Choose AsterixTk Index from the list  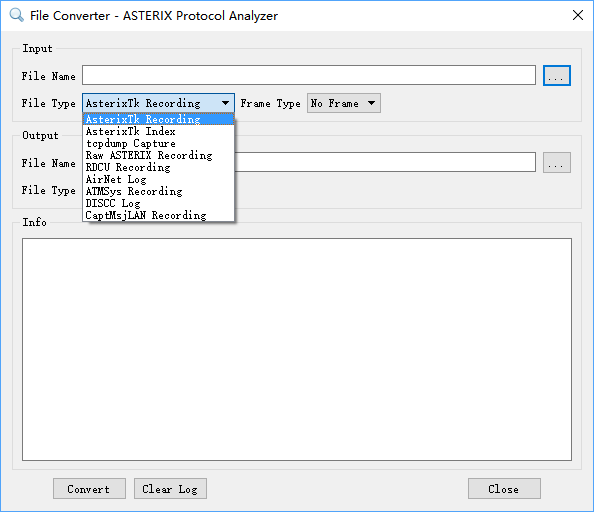[x=158, y=131]
